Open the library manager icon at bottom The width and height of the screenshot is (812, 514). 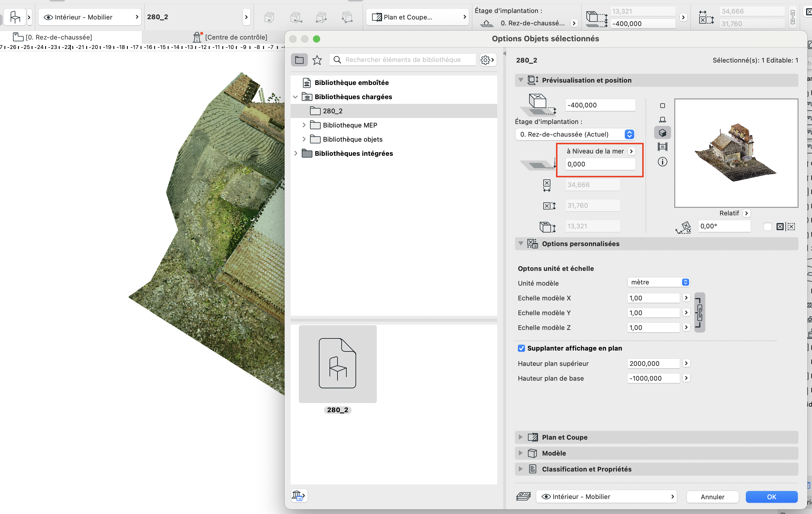click(x=299, y=495)
